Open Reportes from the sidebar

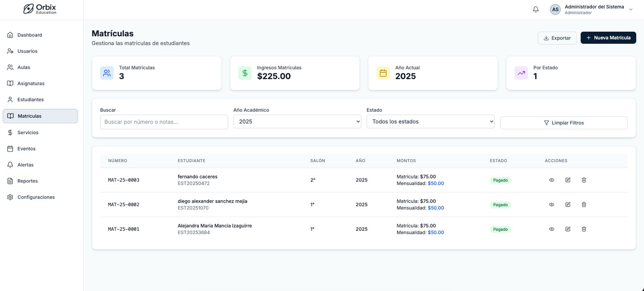point(27,181)
